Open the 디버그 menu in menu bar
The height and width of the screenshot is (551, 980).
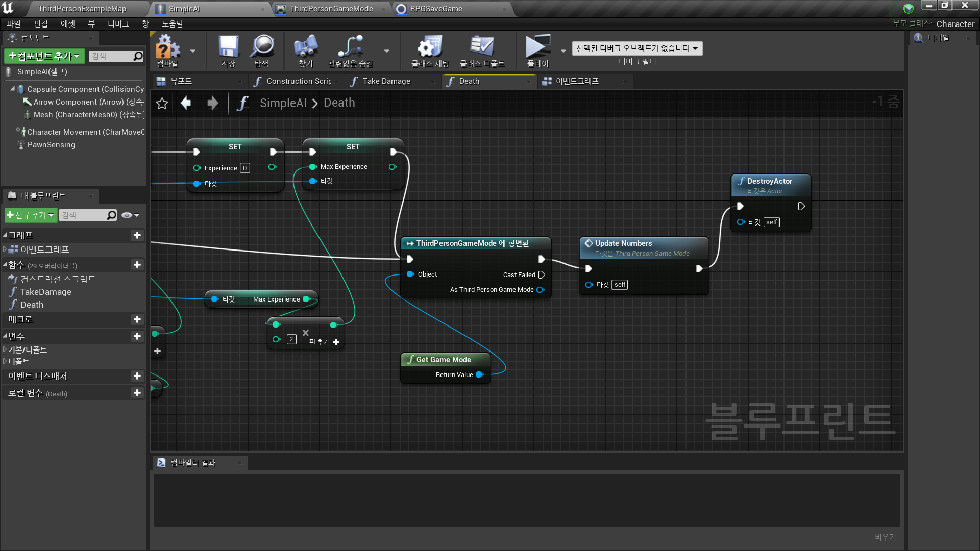point(118,24)
